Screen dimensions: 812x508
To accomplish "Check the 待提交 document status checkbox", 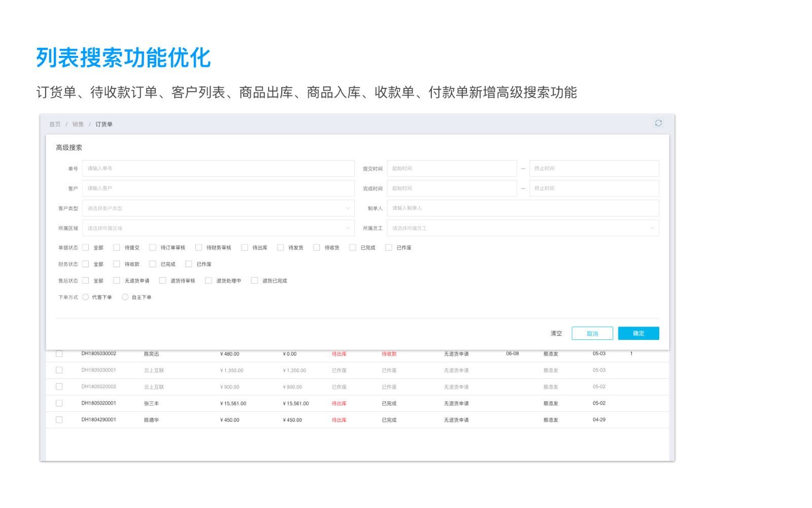I will point(117,247).
